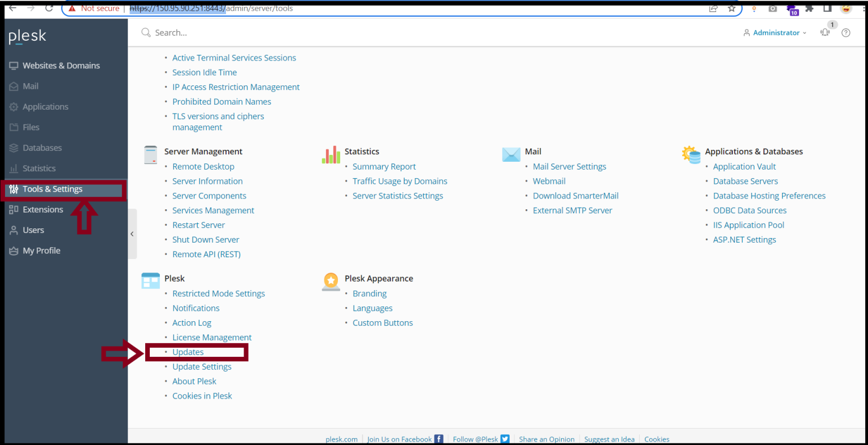Screen dimensions: 868x445
Task: Click the Suggest an Idea footer link
Action: coord(609,439)
